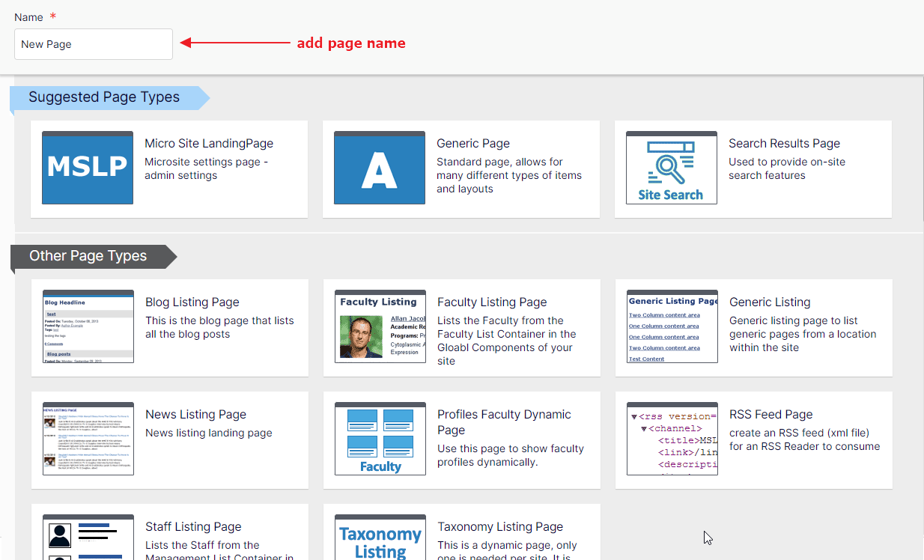Click the Taxonomy Listing icon
Screen dimensions: 924x560
pos(380,538)
